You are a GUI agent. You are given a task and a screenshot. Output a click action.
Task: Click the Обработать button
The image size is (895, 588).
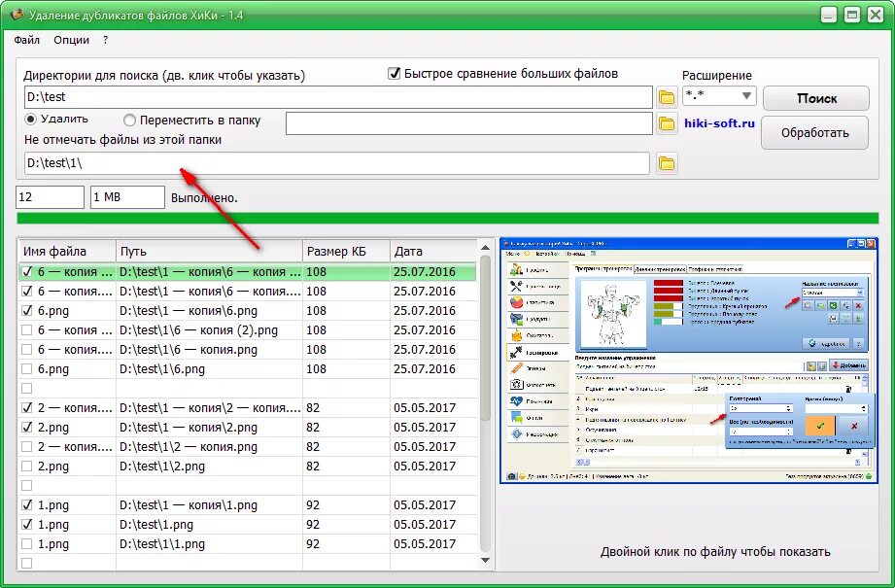814,132
